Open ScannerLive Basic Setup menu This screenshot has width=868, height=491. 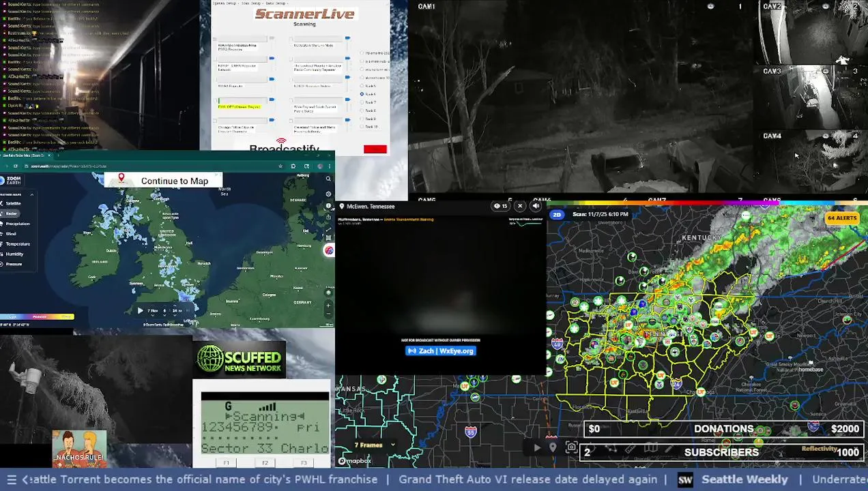pos(278,3)
